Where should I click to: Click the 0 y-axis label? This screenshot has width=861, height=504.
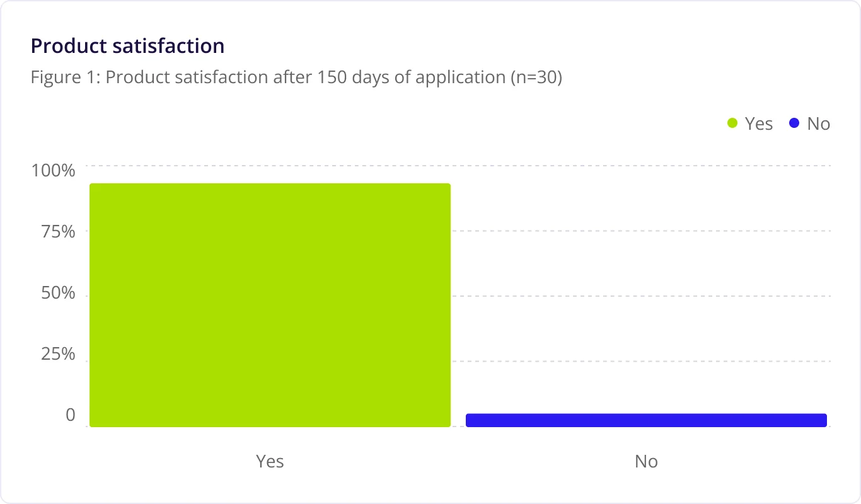71,415
